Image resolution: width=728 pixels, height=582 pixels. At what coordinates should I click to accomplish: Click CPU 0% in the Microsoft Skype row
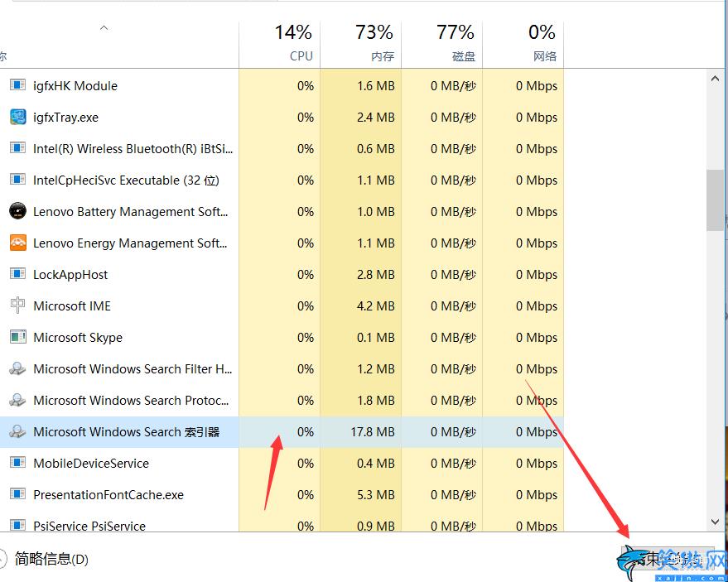pos(306,338)
